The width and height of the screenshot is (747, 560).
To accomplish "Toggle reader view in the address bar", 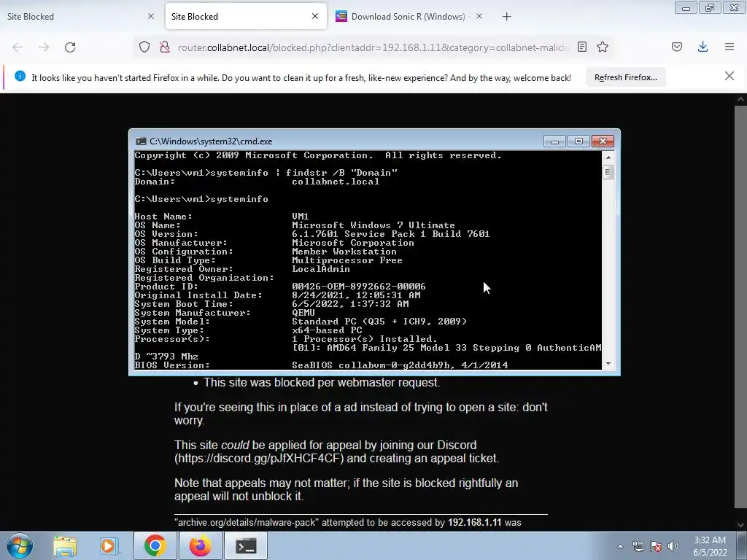I will [x=581, y=47].
